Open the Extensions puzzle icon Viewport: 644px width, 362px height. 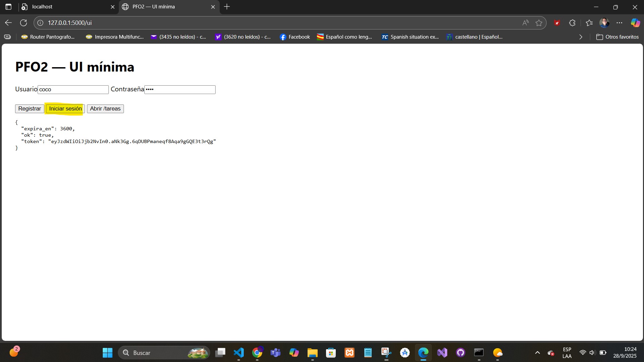click(x=572, y=23)
